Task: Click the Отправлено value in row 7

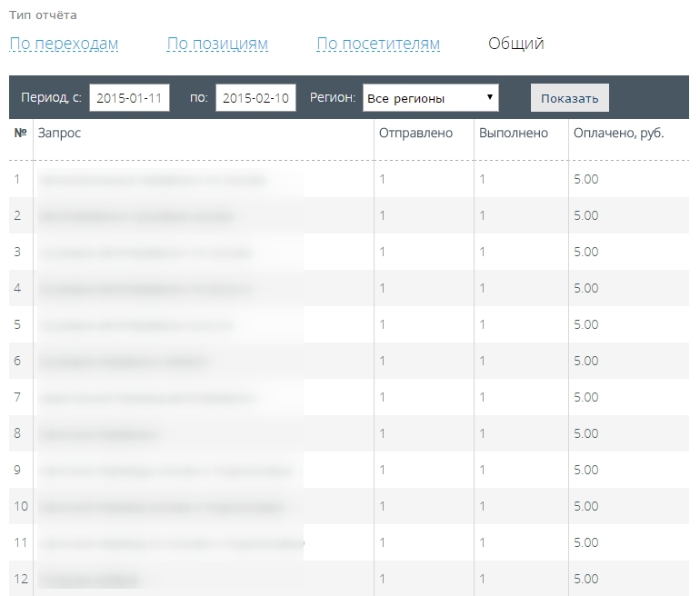Action: (x=383, y=398)
